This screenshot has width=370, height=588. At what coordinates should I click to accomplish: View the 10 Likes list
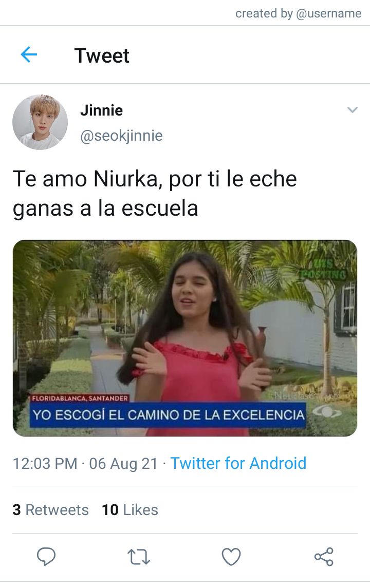coord(130,510)
